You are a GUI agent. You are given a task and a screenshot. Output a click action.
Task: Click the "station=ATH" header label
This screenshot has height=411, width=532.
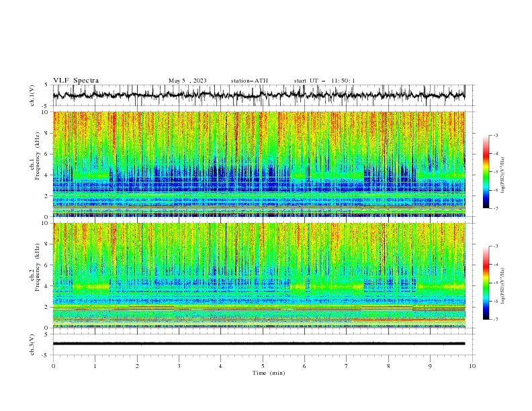click(249, 81)
